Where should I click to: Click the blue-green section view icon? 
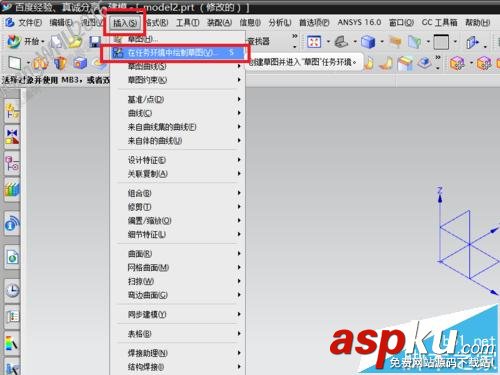(414, 42)
